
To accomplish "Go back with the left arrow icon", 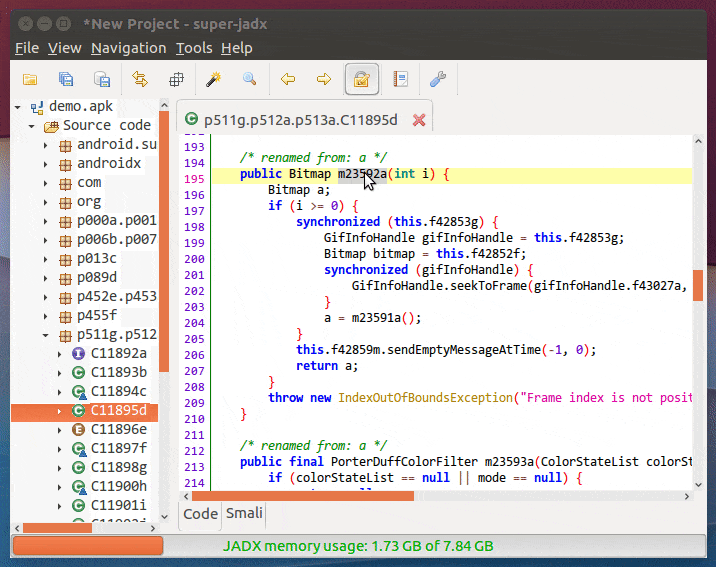I will click(288, 79).
